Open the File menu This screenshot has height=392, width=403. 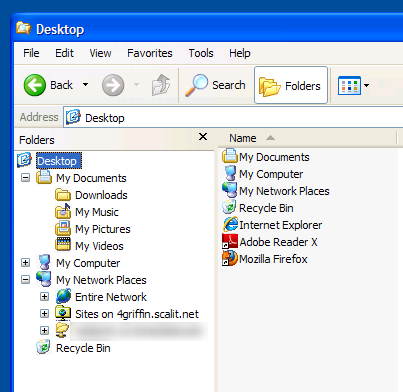(31, 53)
